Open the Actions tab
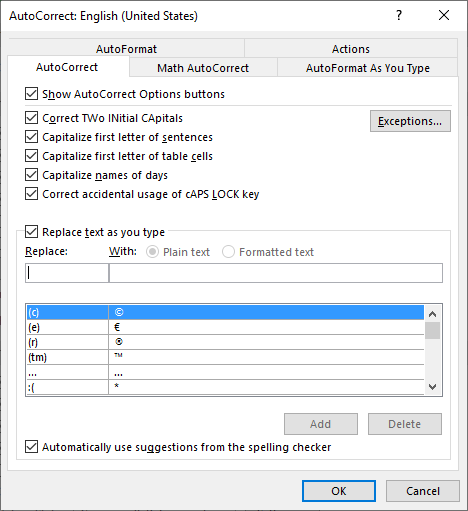Viewport: 468px width, 511px height. (x=351, y=49)
